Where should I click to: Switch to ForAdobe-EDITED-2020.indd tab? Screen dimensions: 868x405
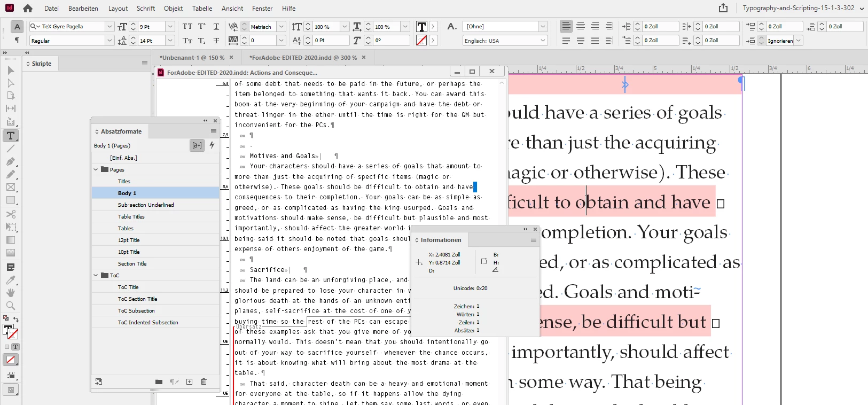(x=303, y=57)
